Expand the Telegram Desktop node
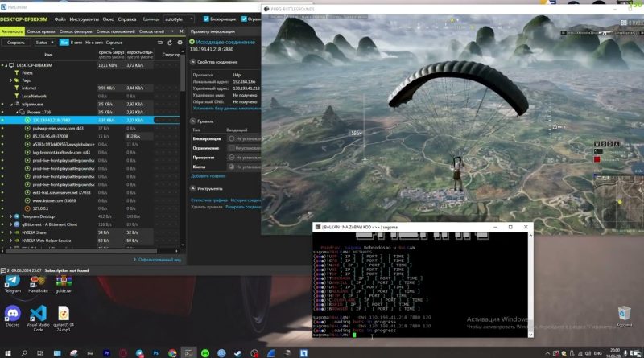Image resolution: width=644 pixels, height=358 pixels. coord(11,216)
